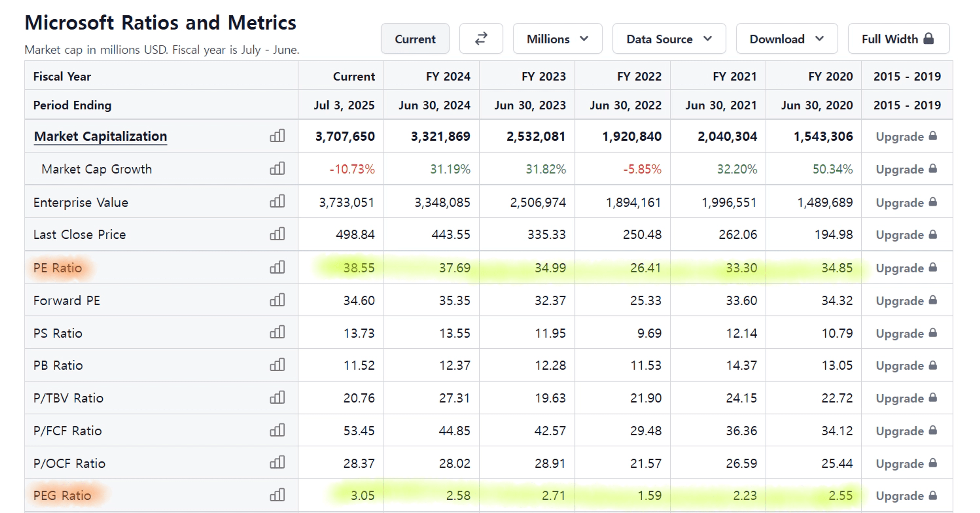Open chart icon for PEG Ratio row
The height and width of the screenshot is (513, 980).
277,495
